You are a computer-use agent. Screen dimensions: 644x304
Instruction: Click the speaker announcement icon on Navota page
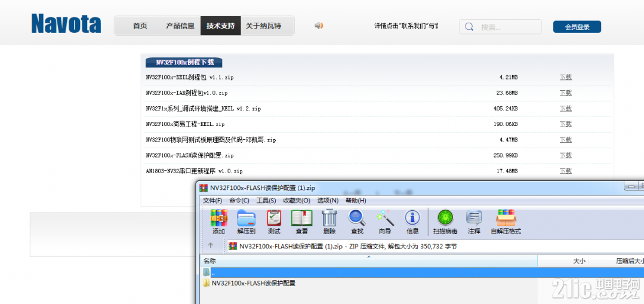click(319, 26)
